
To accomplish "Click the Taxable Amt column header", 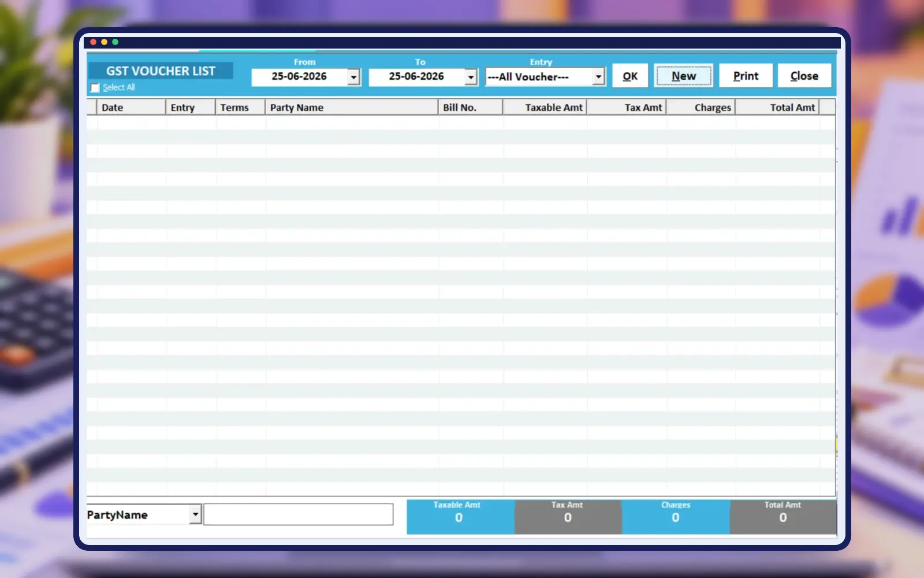I will tap(545, 108).
